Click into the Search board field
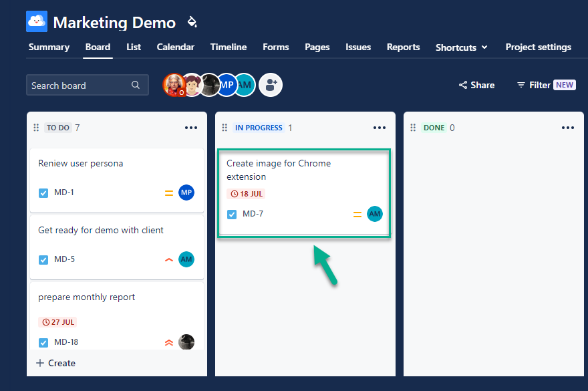588x391 pixels. [x=80, y=86]
